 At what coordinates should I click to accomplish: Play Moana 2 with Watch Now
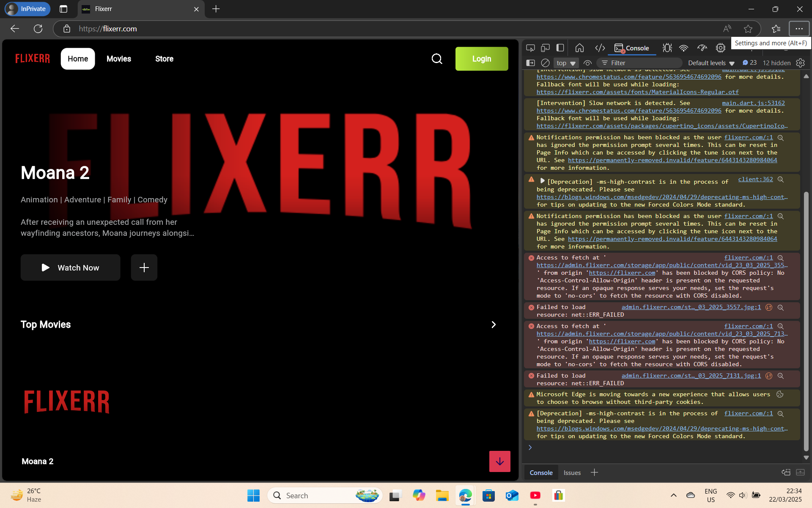point(71,268)
